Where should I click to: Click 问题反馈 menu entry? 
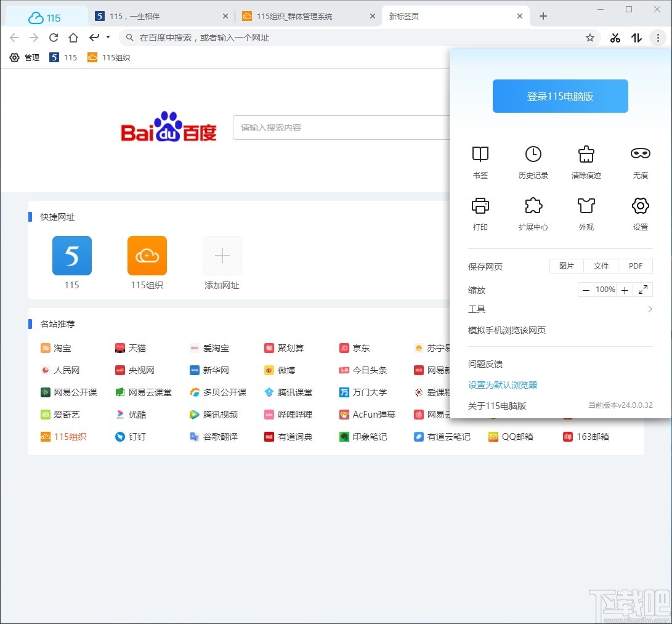(485, 364)
